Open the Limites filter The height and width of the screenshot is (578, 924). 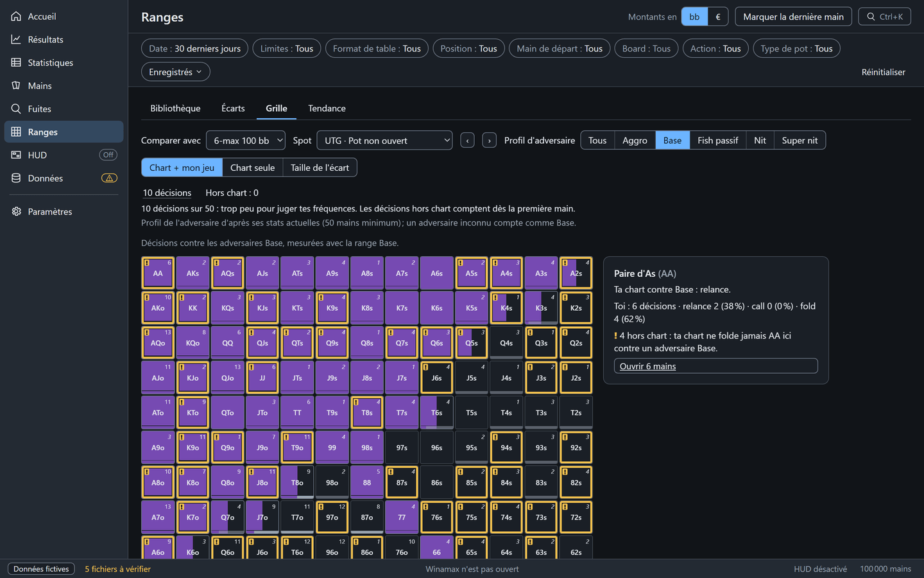point(287,48)
